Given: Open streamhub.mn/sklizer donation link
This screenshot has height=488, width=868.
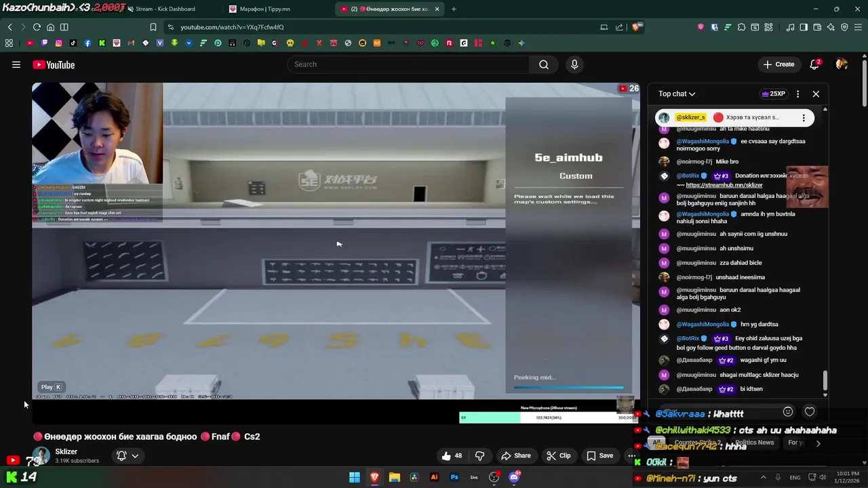Looking at the screenshot, I should point(724,185).
